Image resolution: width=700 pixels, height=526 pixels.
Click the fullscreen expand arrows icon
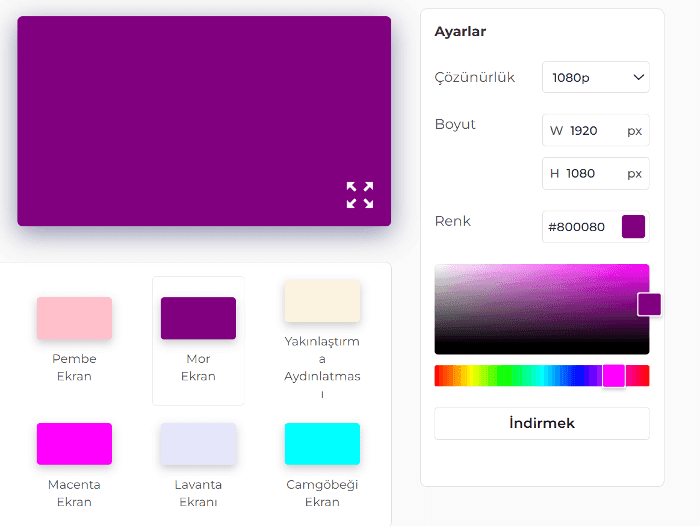coord(360,195)
